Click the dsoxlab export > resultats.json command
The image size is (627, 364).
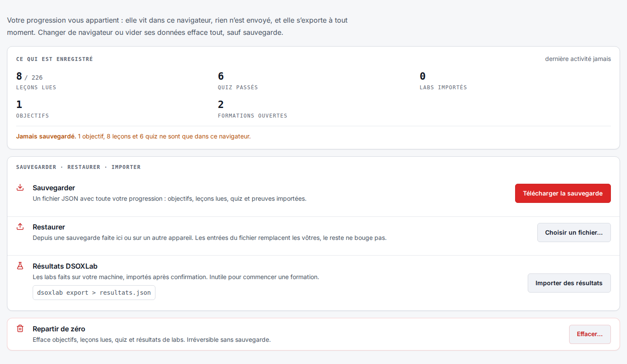(94, 293)
